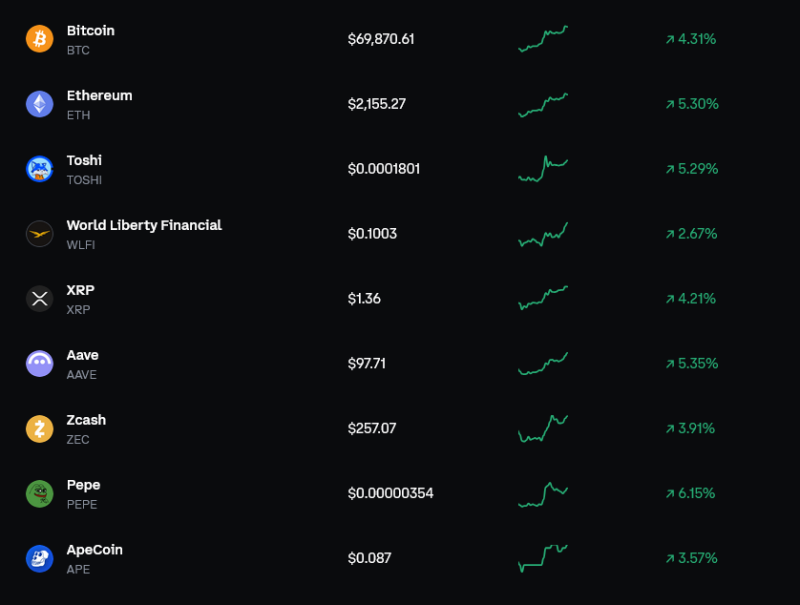Click the World Liberty Financial name
Screen dimensions: 800x605
point(144,225)
